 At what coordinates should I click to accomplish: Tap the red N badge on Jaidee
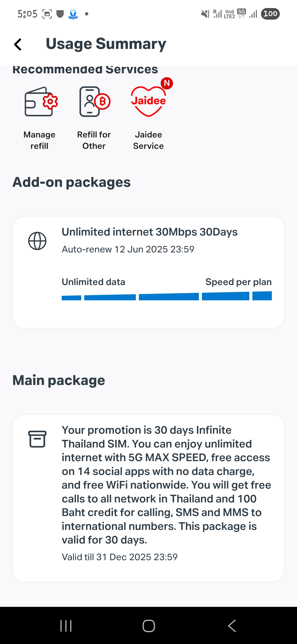(x=167, y=83)
